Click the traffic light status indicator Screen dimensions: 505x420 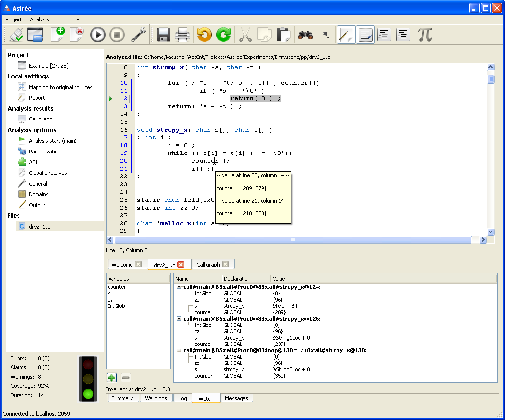tap(88, 379)
